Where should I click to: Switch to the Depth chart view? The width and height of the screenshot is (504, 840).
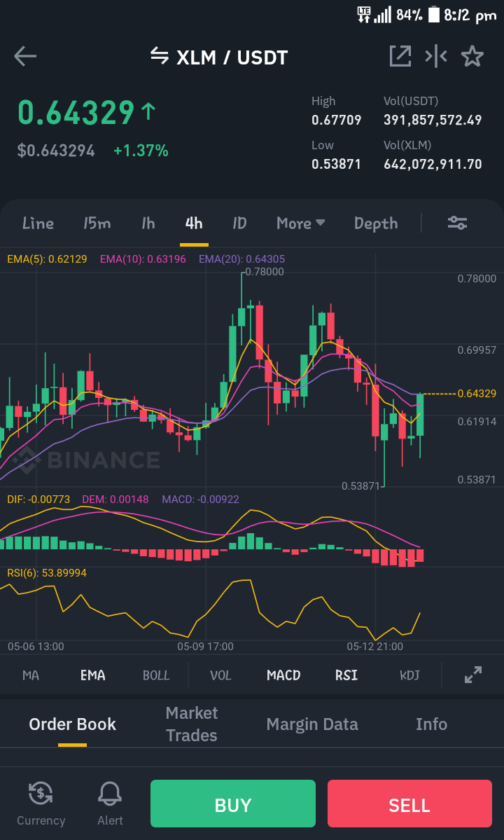pos(376,223)
